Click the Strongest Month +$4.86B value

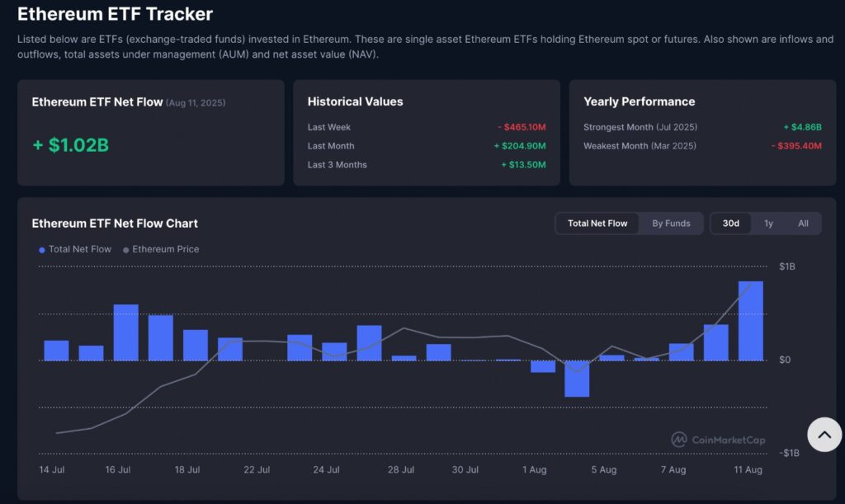[802, 127]
